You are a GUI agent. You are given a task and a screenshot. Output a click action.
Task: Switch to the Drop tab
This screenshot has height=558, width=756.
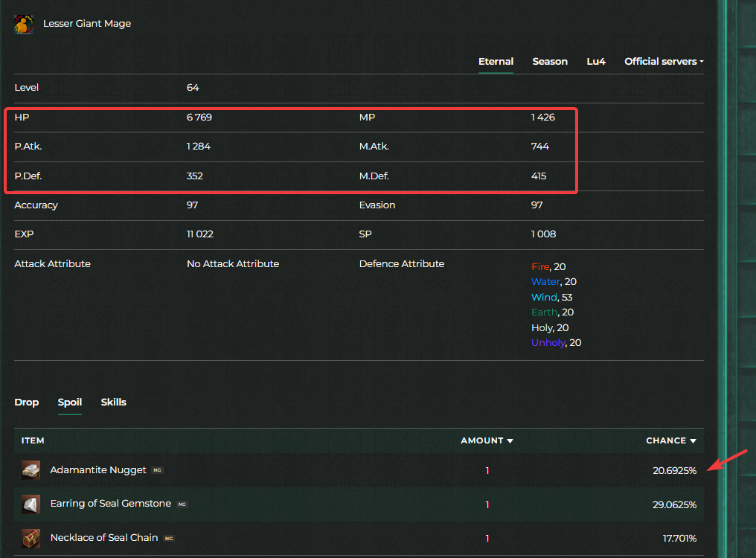tap(27, 403)
